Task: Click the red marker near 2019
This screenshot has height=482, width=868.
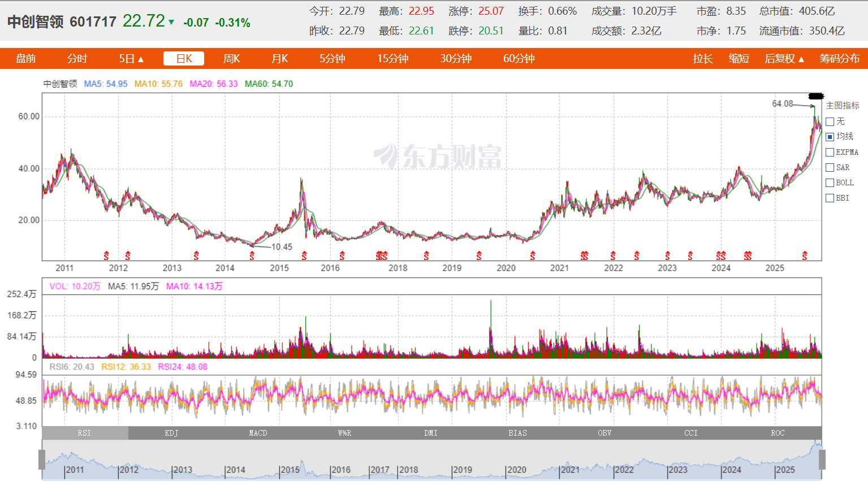Action: pos(479,256)
